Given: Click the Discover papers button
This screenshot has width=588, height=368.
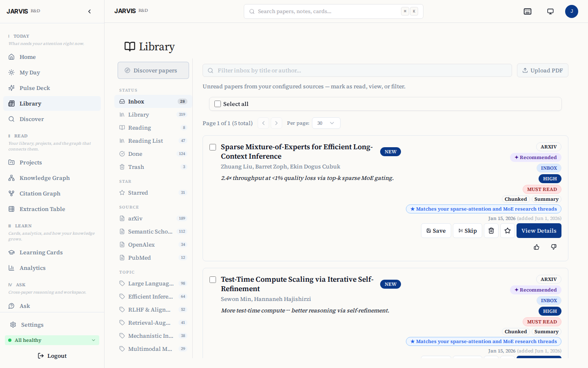Looking at the screenshot, I should click(x=153, y=70).
